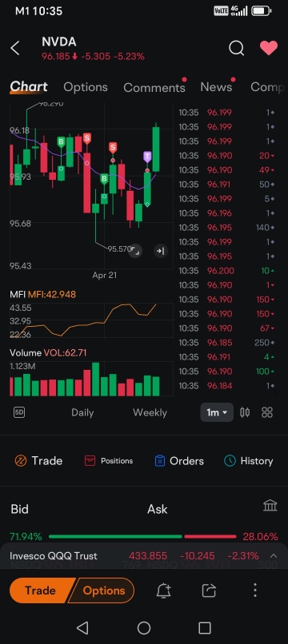Tap the bid ratio 71.94% bar

coord(115,536)
